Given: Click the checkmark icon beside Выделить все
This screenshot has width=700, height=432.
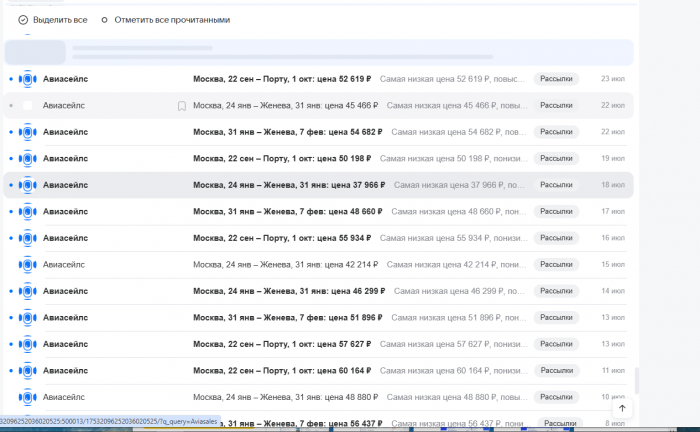Looking at the screenshot, I should click(x=23, y=20).
